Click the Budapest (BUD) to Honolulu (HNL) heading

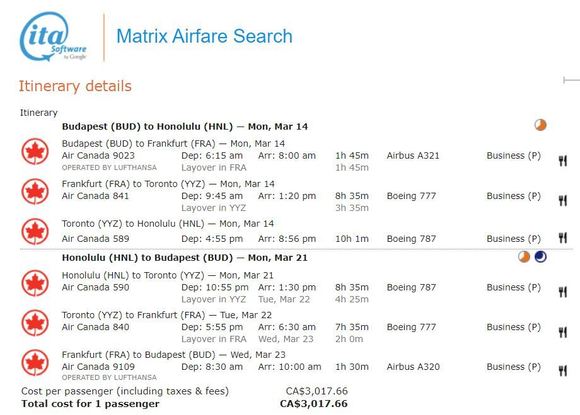point(185,126)
